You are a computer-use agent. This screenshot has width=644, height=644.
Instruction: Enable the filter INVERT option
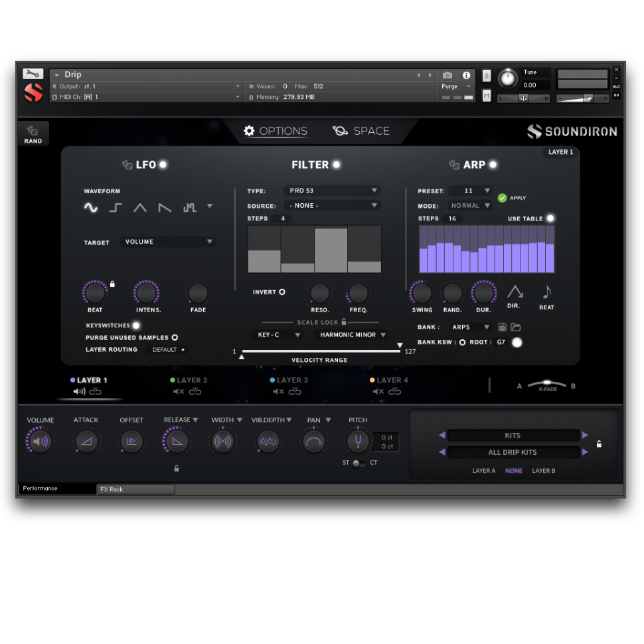click(282, 292)
